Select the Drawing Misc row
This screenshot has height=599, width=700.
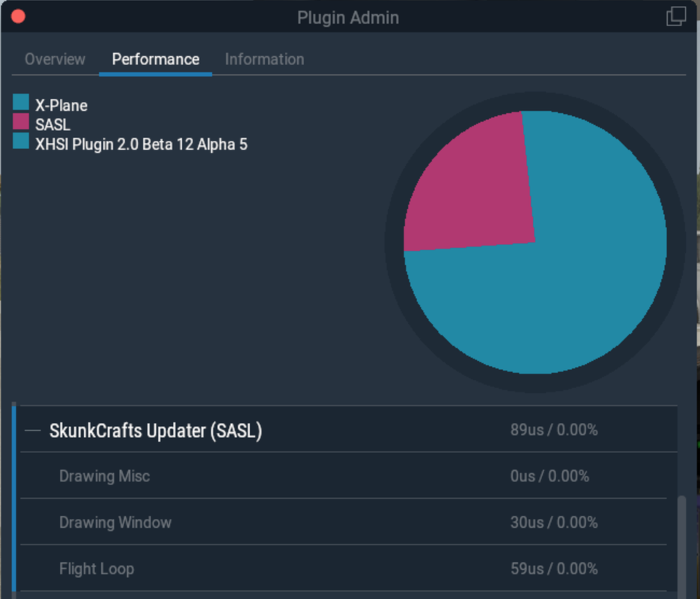[x=344, y=475]
